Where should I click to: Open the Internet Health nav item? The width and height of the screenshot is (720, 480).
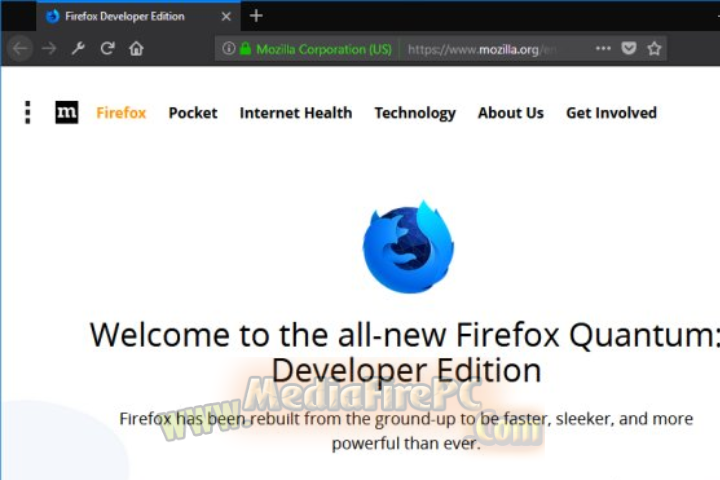[296, 113]
